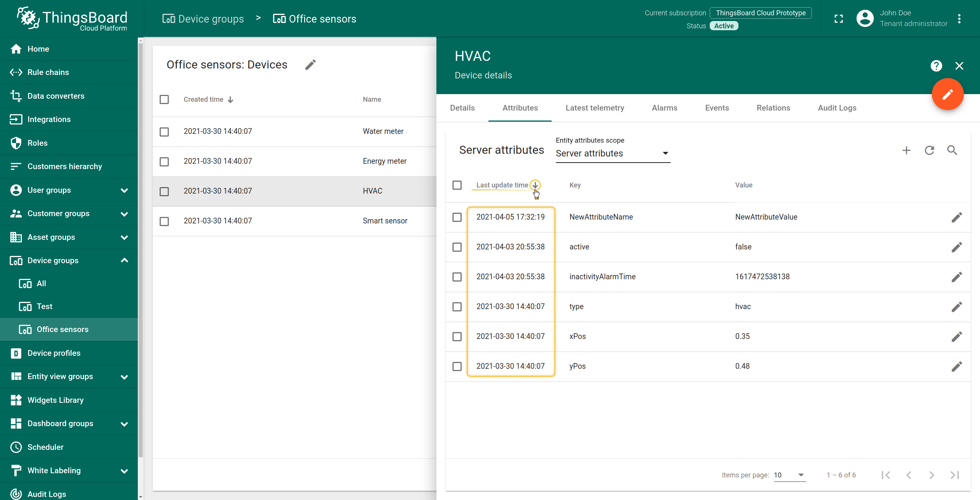The height and width of the screenshot is (500, 980).
Task: Open the Home page from sidebar
Action: (x=69, y=49)
